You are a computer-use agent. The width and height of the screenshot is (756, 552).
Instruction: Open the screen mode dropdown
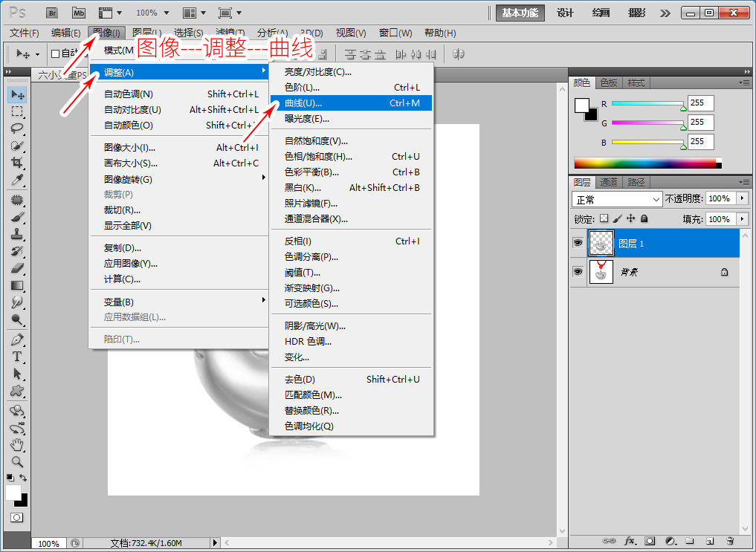pos(230,13)
